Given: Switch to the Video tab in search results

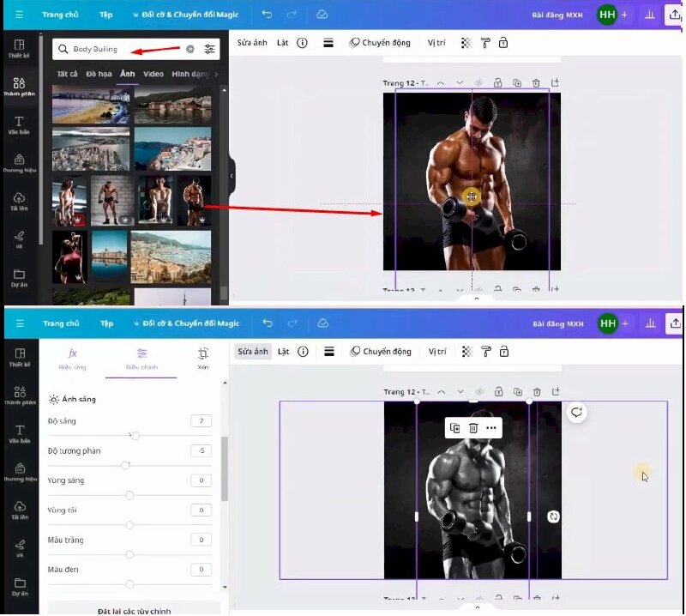Looking at the screenshot, I should pos(153,75).
